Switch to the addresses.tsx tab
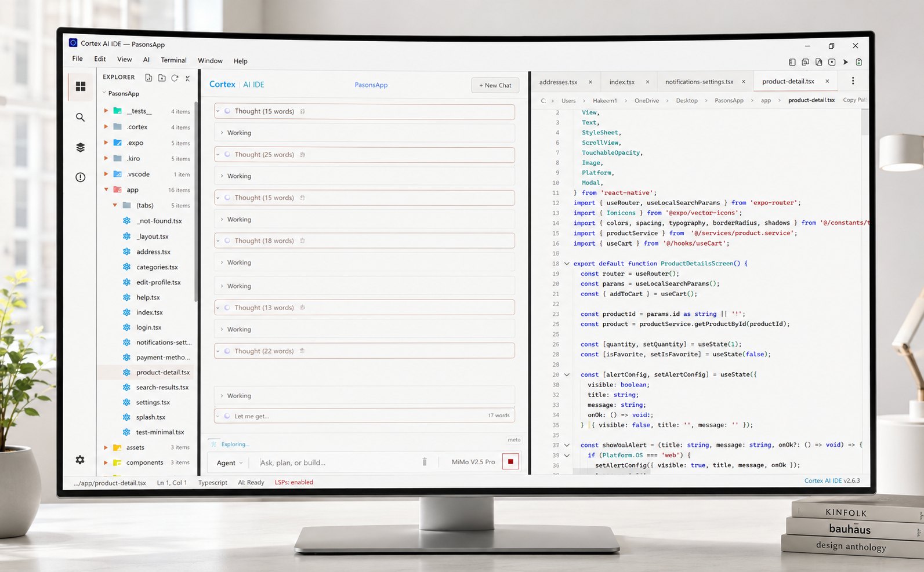 (x=559, y=82)
